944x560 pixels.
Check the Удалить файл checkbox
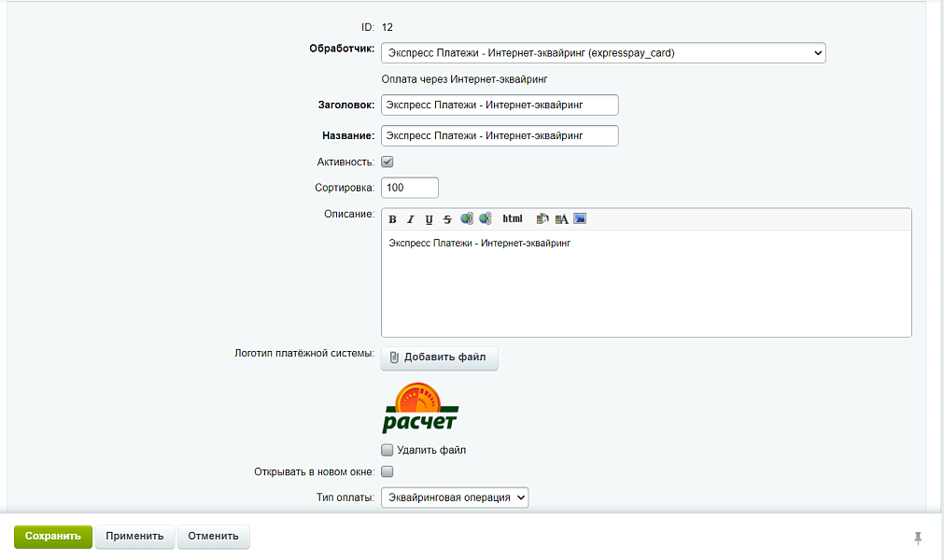[387, 450]
